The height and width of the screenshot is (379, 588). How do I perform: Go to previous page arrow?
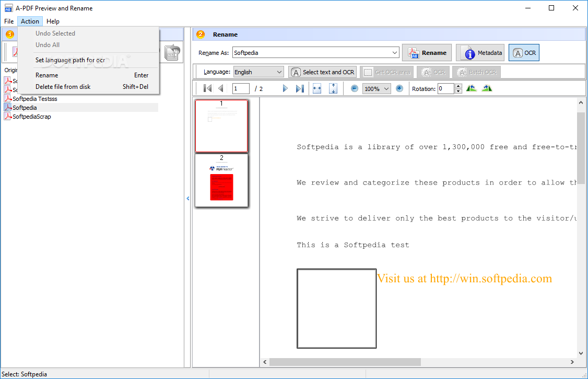pos(221,88)
